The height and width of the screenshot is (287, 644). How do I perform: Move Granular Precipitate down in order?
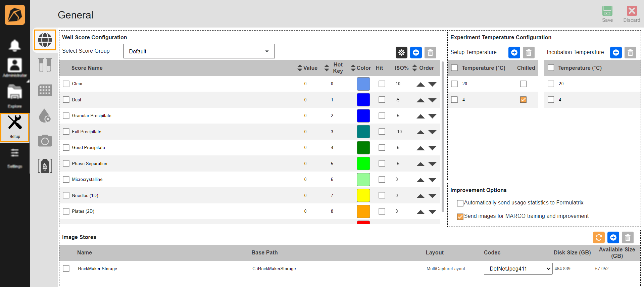(x=432, y=116)
